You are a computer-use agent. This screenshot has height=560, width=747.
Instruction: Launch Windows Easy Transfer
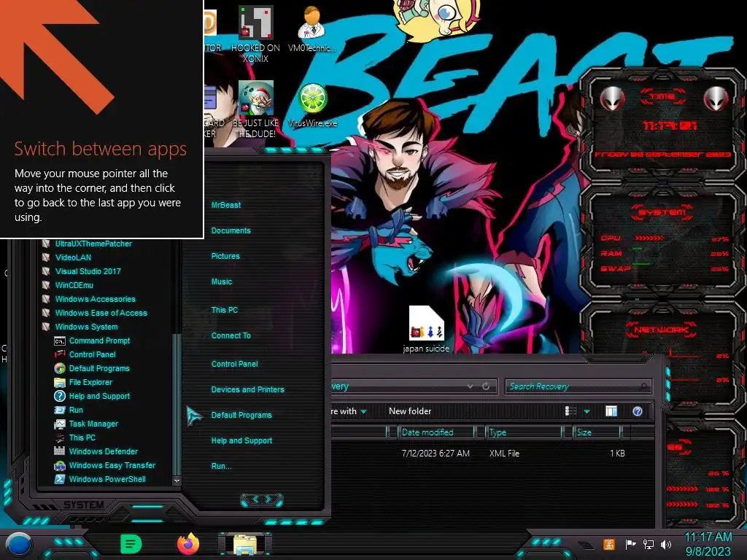click(x=112, y=465)
